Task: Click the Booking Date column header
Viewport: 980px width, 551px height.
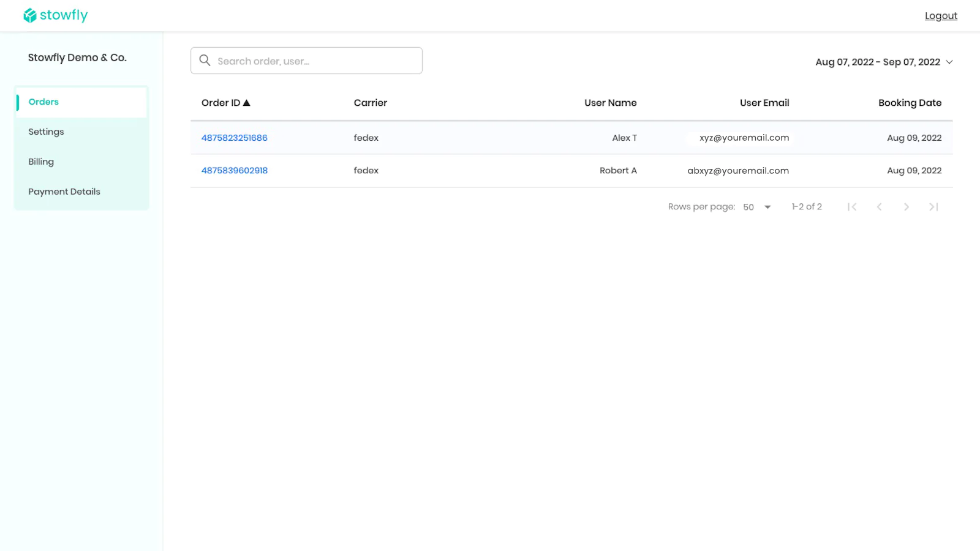Action: pos(910,103)
